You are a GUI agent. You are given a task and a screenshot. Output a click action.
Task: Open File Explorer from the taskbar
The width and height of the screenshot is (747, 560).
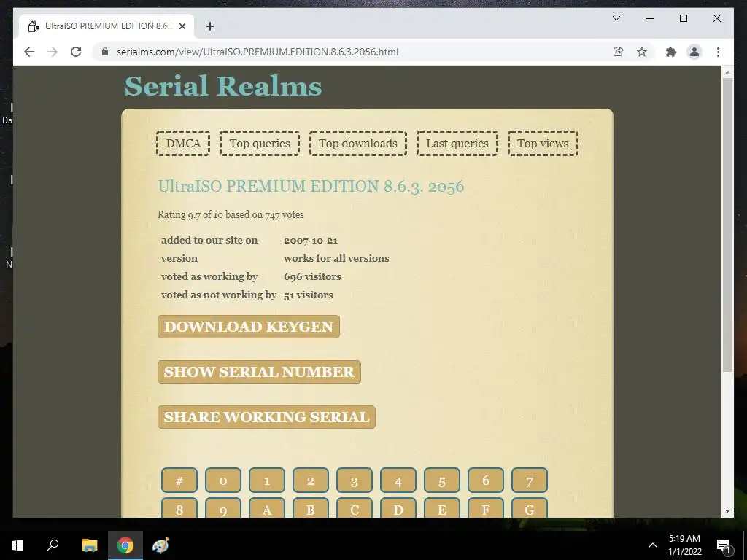[89, 545]
